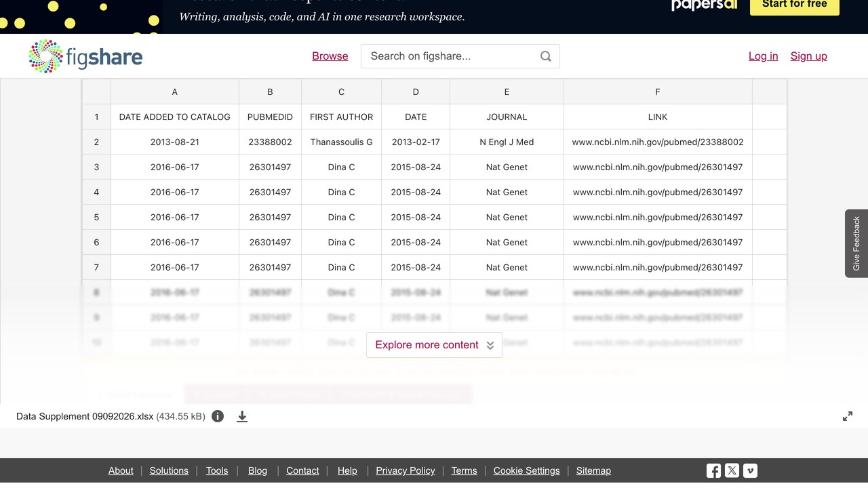Open the Tools footer link
Screen dimensions: 868x488
tap(217, 470)
